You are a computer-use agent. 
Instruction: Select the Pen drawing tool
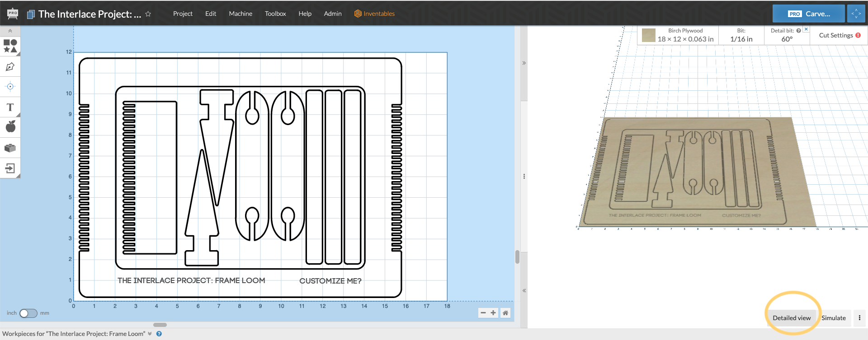[10, 67]
